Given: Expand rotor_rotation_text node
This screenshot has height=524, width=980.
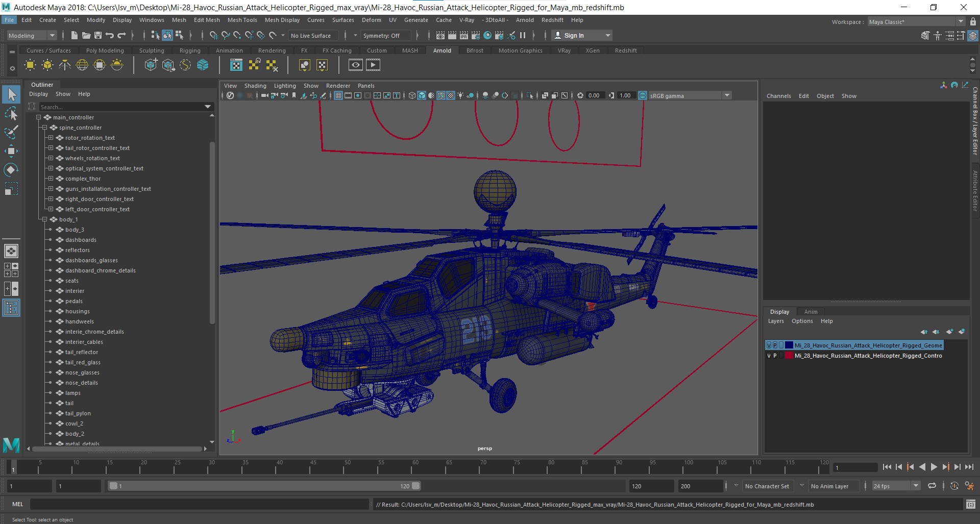Looking at the screenshot, I should point(51,138).
